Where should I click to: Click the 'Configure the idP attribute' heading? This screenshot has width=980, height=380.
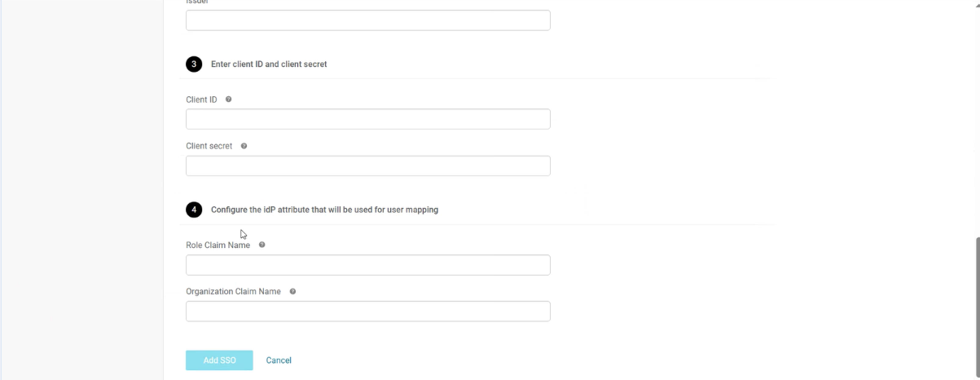coord(324,210)
